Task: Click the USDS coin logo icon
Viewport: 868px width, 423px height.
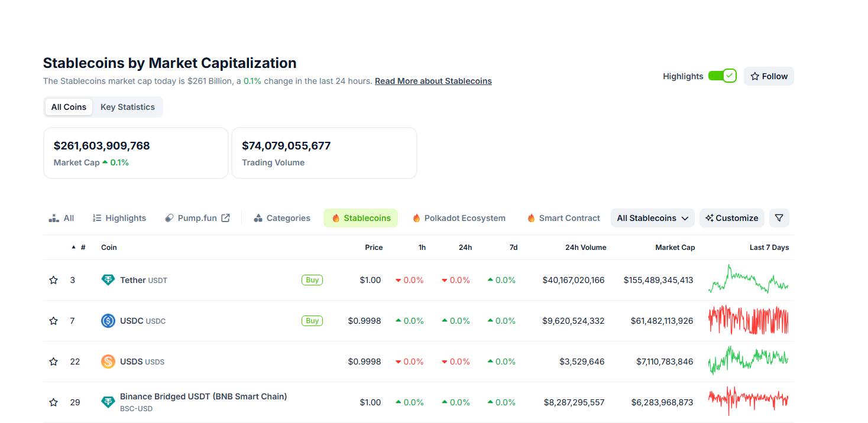Action: tap(108, 362)
